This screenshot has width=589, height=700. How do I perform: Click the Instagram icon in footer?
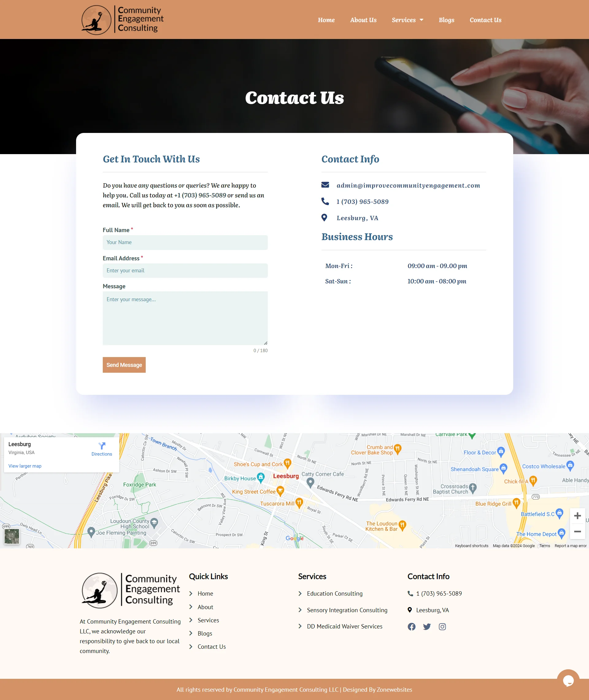click(442, 626)
